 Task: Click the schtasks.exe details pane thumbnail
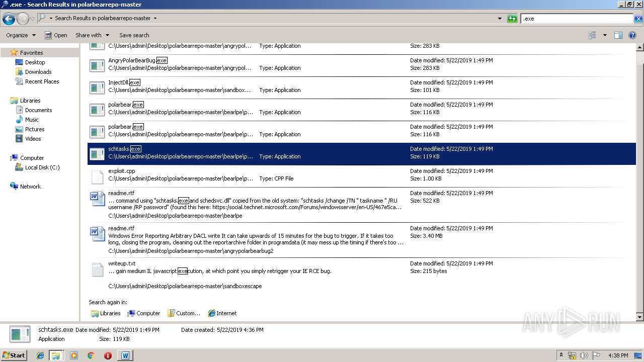click(x=20, y=334)
